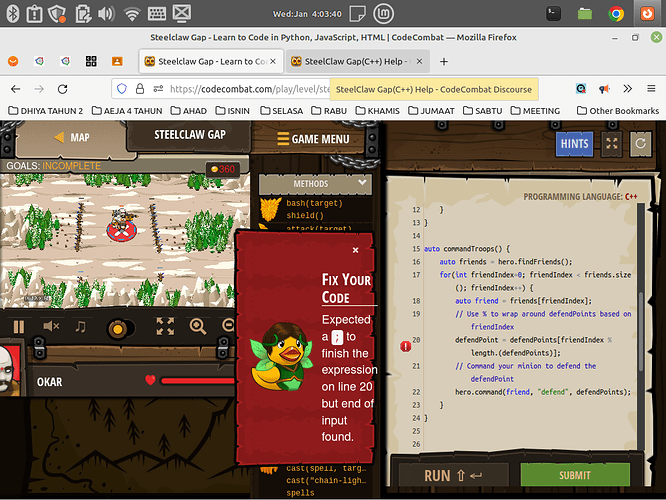Open the Firefox hamburger menu
666x500 pixels.
(651, 88)
